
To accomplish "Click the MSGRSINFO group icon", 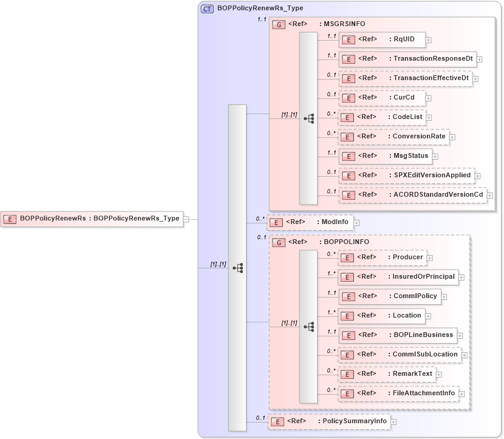I will (279, 24).
